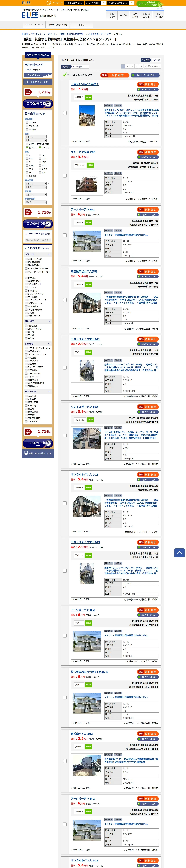
Task: Select listing checkbox for 埼玉県東松山市六反町
Action: click(x=65, y=300)
